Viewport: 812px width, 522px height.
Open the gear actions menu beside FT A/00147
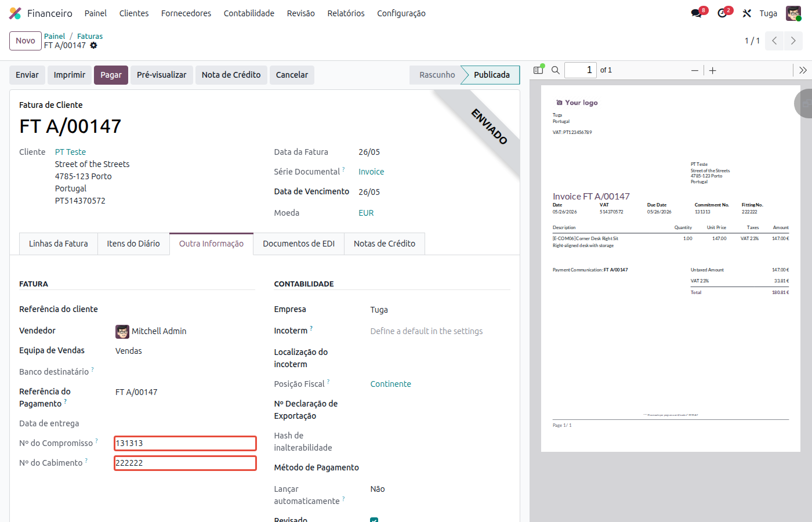pyautogui.click(x=93, y=45)
